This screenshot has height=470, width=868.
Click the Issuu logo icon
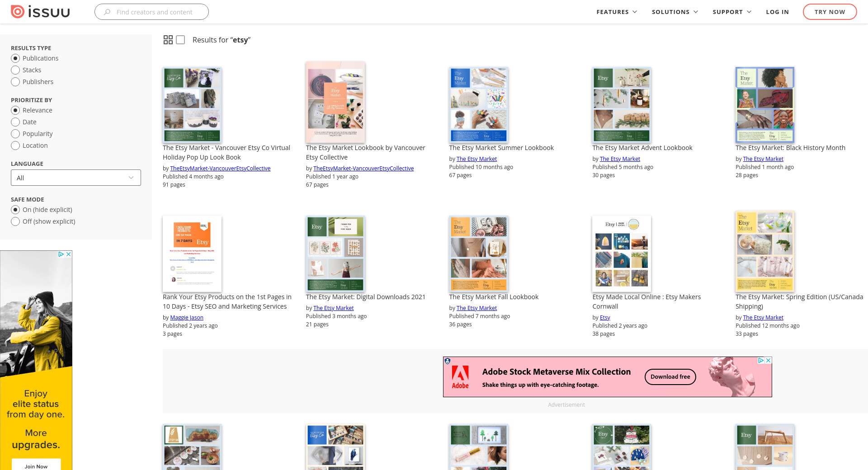click(x=18, y=12)
